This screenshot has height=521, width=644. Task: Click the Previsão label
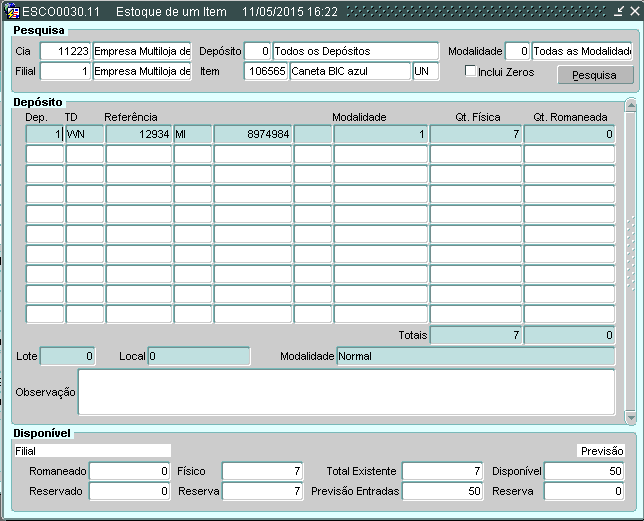pyautogui.click(x=602, y=451)
